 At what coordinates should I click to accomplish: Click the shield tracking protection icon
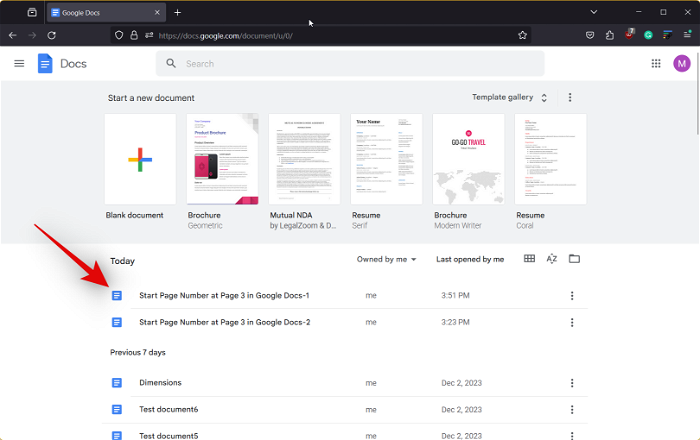119,35
